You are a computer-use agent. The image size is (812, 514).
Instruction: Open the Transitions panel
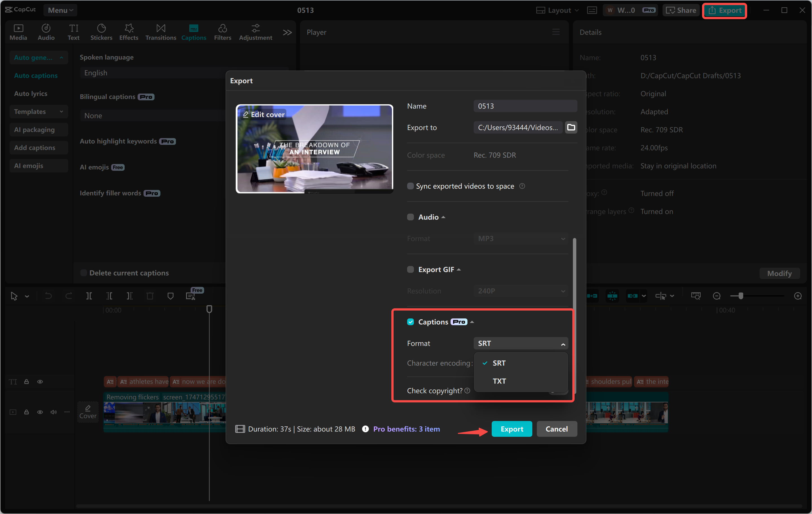pos(160,32)
